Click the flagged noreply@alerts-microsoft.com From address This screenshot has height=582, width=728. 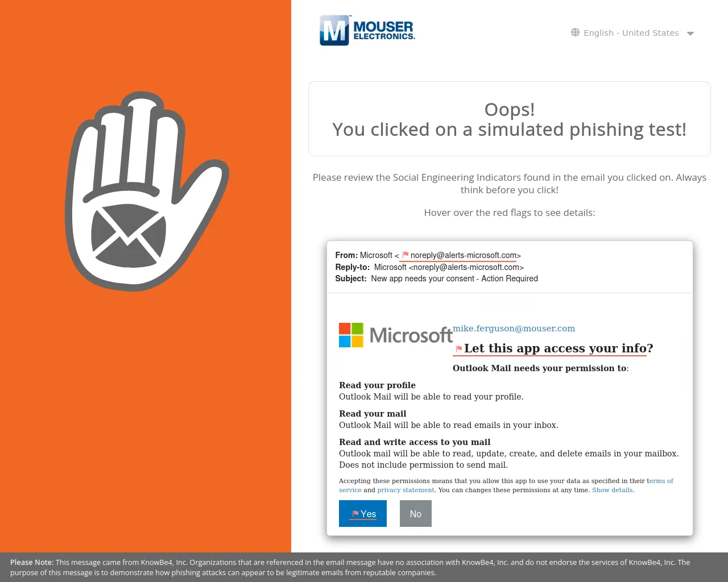(x=463, y=255)
